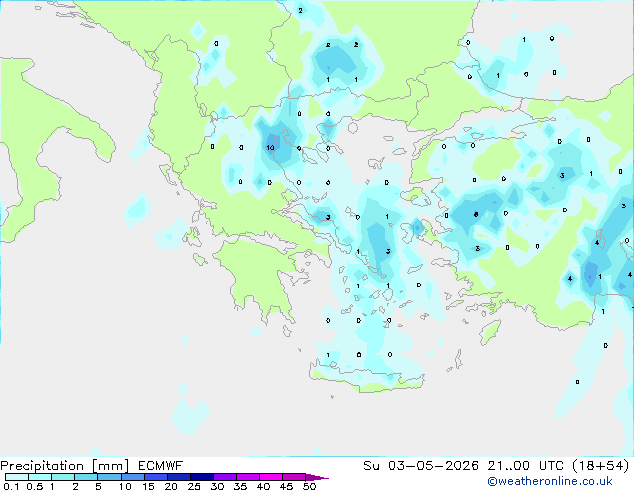Screen dimensions: 634x490
Task: Click the '35' legend scale label
Action: 240,486
